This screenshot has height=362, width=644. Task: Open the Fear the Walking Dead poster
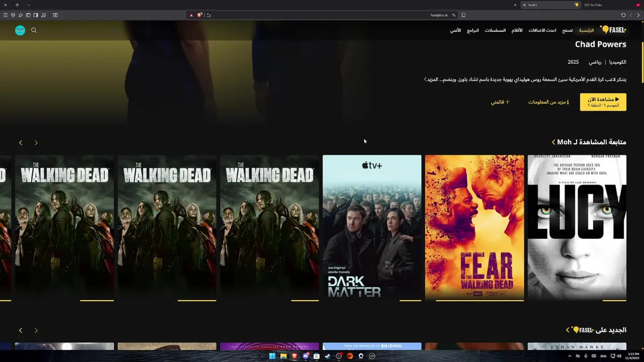[x=474, y=227]
